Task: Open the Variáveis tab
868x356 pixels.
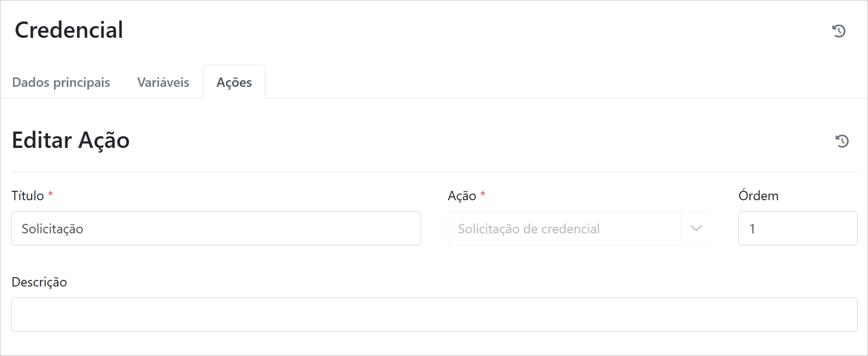Action: coord(163,83)
